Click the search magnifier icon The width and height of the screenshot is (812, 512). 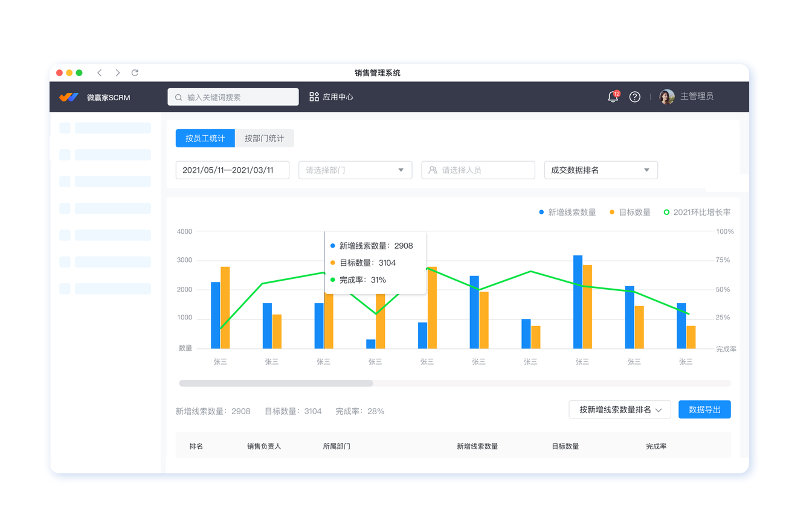179,97
